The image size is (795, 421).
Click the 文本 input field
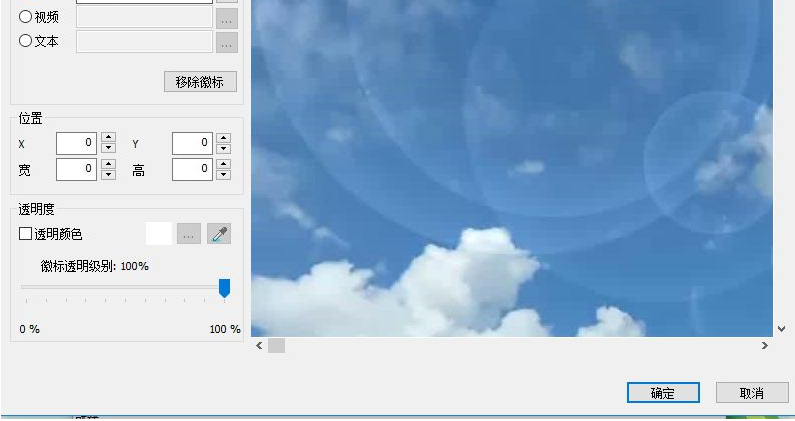(144, 42)
